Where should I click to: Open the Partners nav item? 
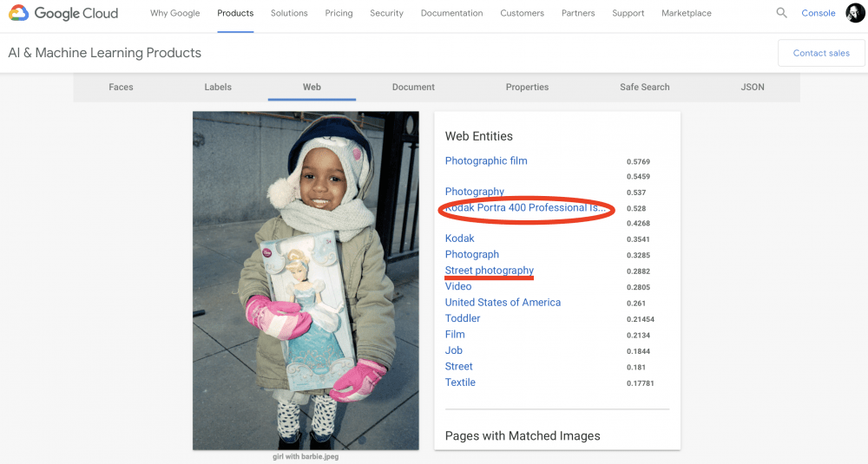(x=578, y=13)
